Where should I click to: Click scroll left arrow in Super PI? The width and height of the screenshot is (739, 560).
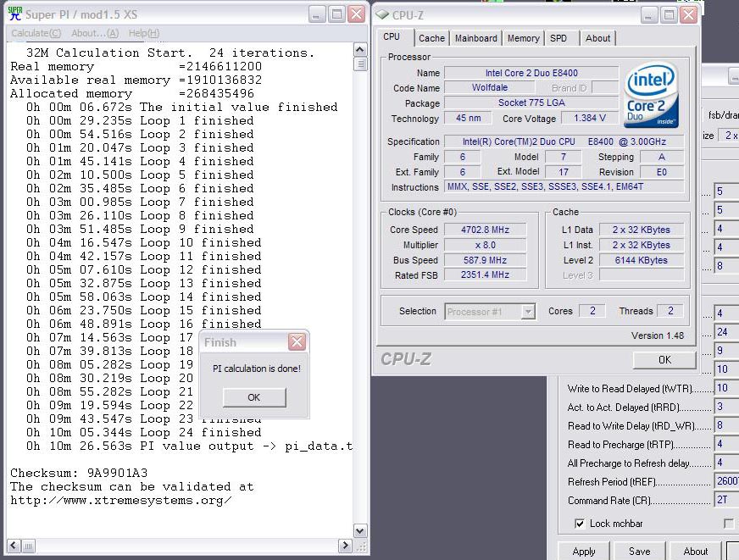(14, 546)
